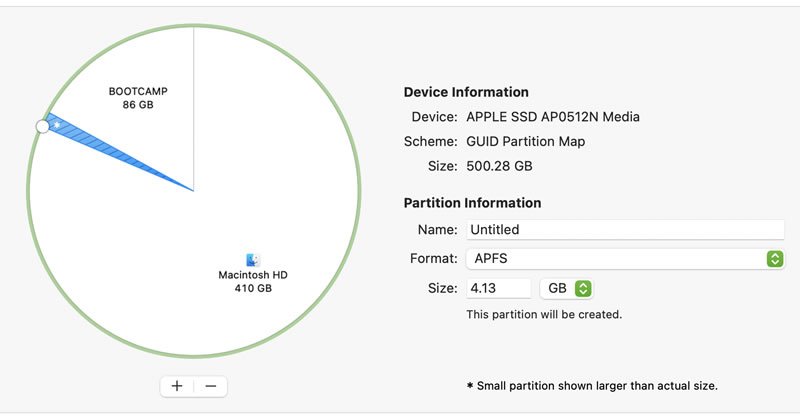Screen dimensions: 800x420
Task: Click 'This partition will be created.' message
Action: (544, 314)
